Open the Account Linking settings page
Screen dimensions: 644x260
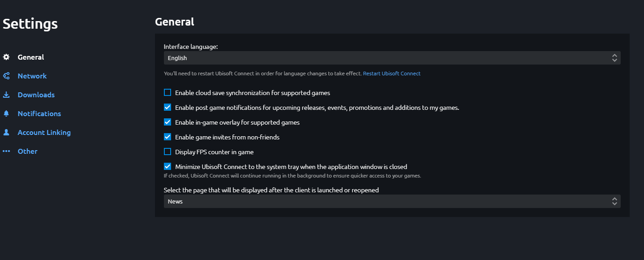44,132
